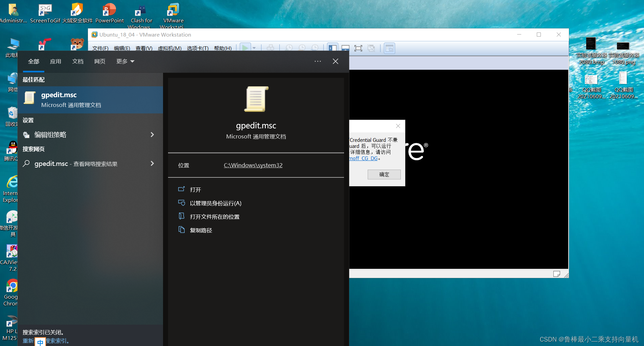644x346 pixels.
Task: Close the Windows search panel
Action: [x=336, y=61]
